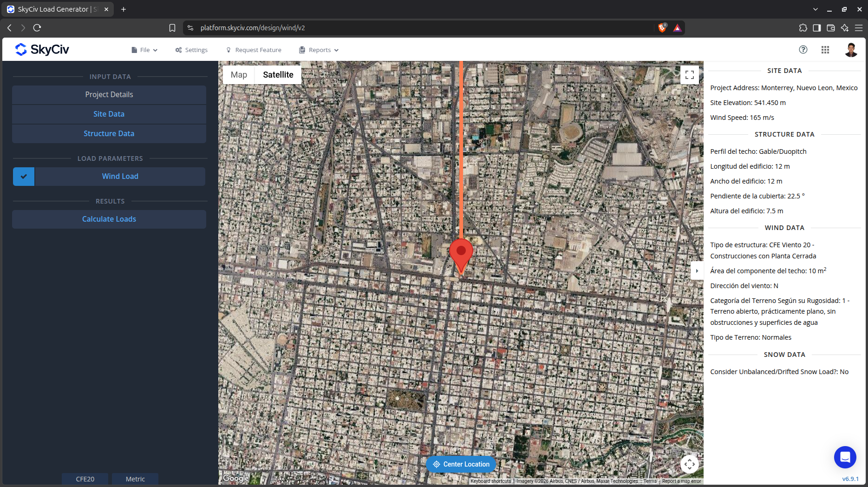The width and height of the screenshot is (868, 487).
Task: Switch map to Satellite view
Action: (278, 75)
